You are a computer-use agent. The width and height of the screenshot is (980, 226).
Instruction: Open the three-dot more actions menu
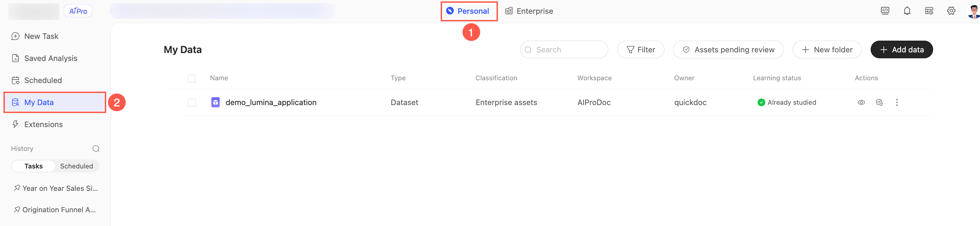[897, 102]
